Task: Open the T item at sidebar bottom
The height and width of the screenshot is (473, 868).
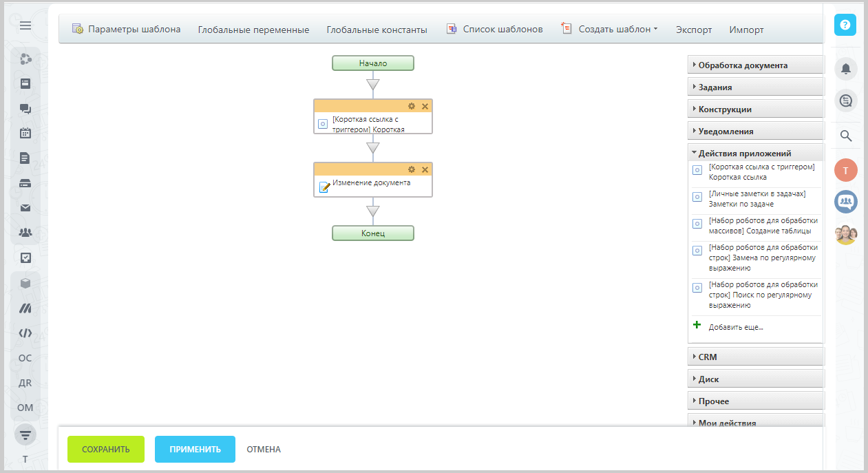Action: 25,459
